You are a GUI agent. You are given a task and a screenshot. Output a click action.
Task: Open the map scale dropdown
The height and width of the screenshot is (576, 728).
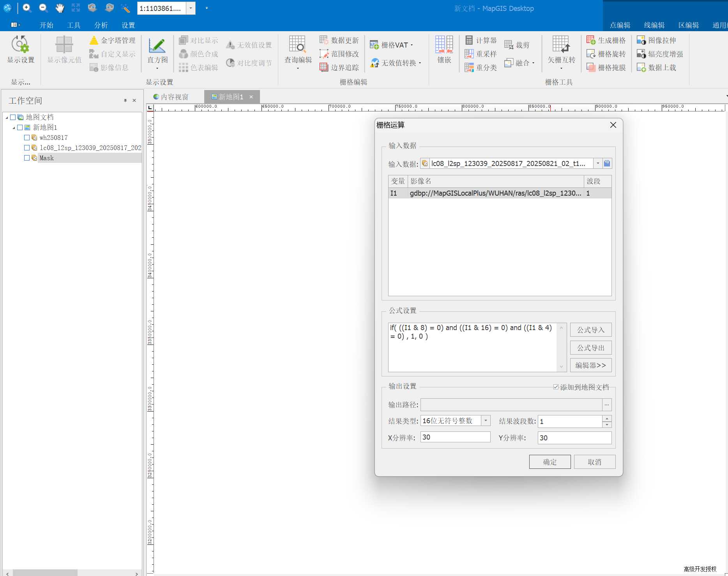point(191,8)
